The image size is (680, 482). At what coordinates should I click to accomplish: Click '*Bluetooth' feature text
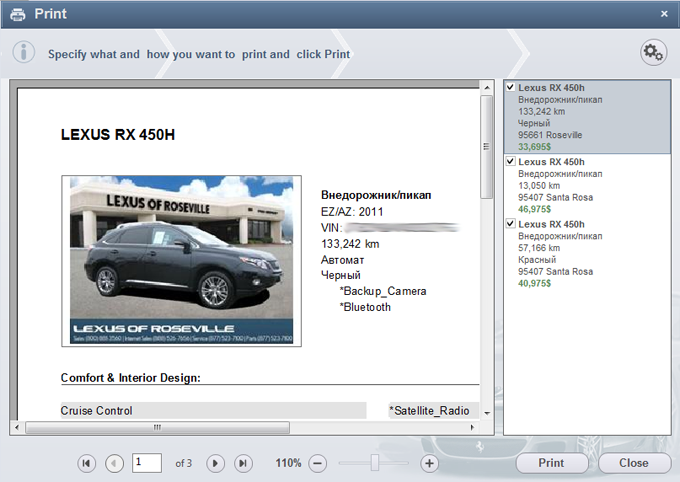pos(365,307)
